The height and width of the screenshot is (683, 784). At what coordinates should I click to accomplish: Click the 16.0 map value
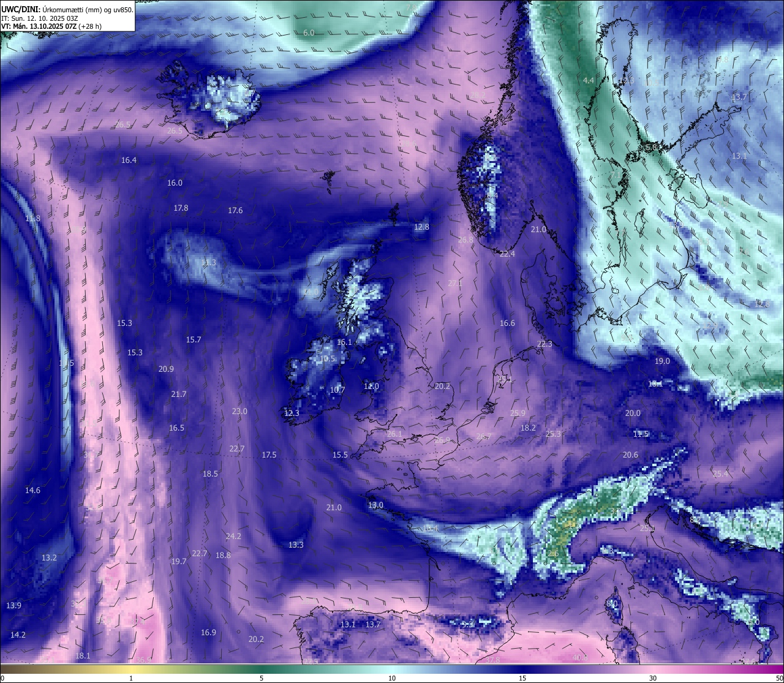pyautogui.click(x=175, y=183)
